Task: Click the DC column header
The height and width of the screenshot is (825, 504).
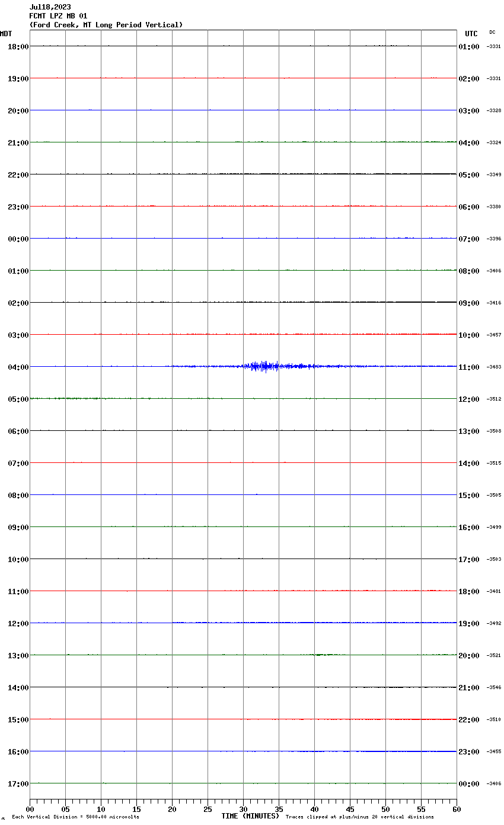Action: click(x=492, y=32)
